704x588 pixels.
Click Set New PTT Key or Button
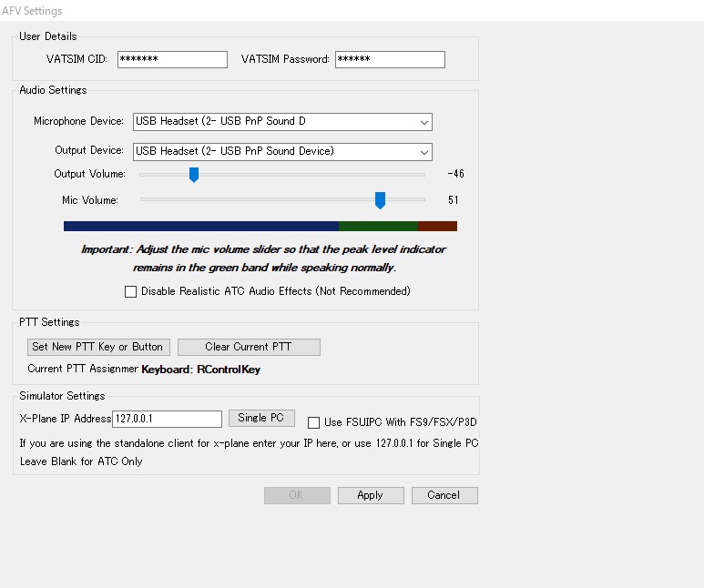98,347
